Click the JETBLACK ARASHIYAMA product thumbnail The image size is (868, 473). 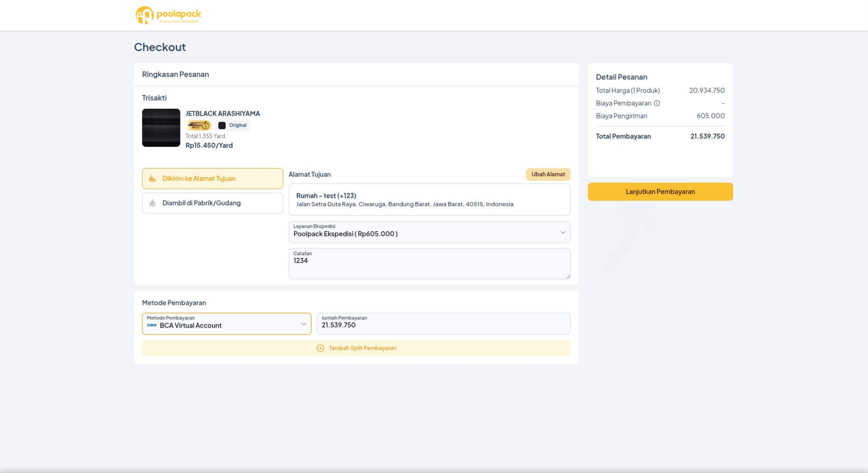click(x=161, y=128)
